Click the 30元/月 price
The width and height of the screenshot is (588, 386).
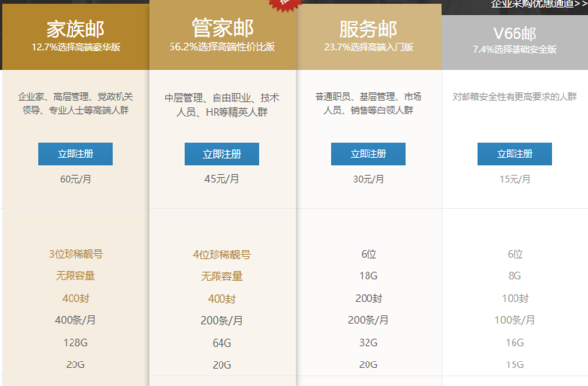[x=368, y=179]
